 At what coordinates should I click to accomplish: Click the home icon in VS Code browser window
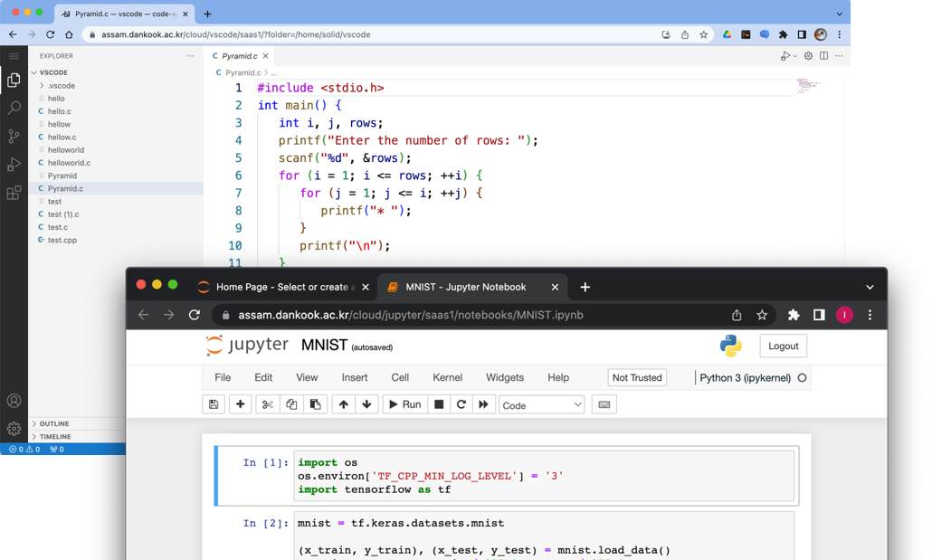coord(69,34)
